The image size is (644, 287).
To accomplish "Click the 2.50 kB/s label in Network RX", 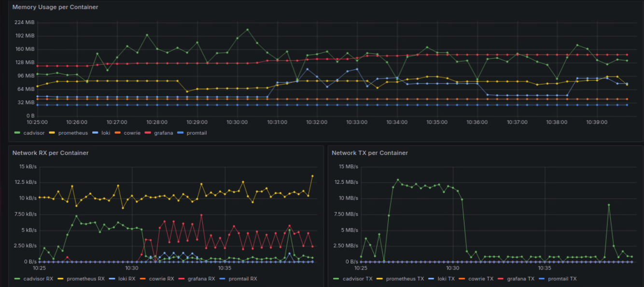I will click(x=26, y=246).
